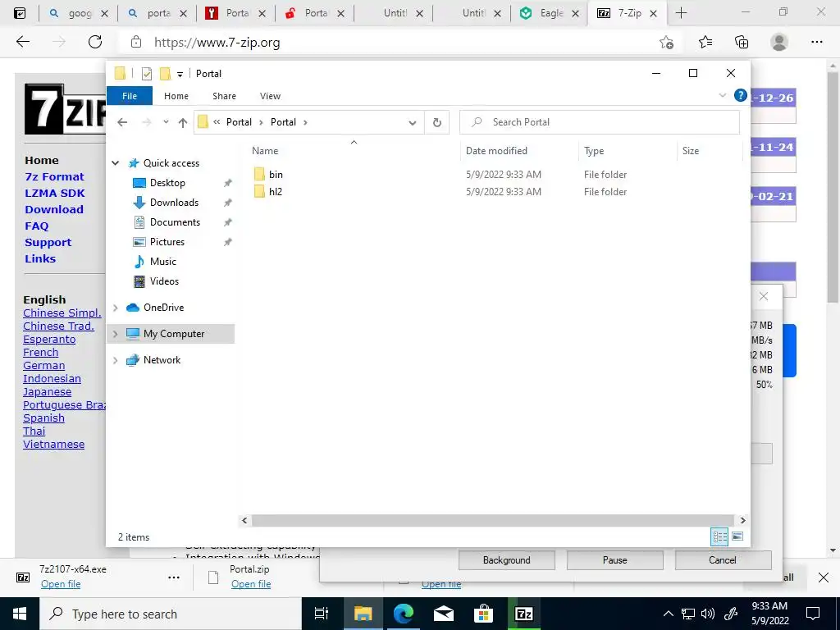Select Pictures in Quick access
Viewport: 840px width, 630px height.
point(167,242)
